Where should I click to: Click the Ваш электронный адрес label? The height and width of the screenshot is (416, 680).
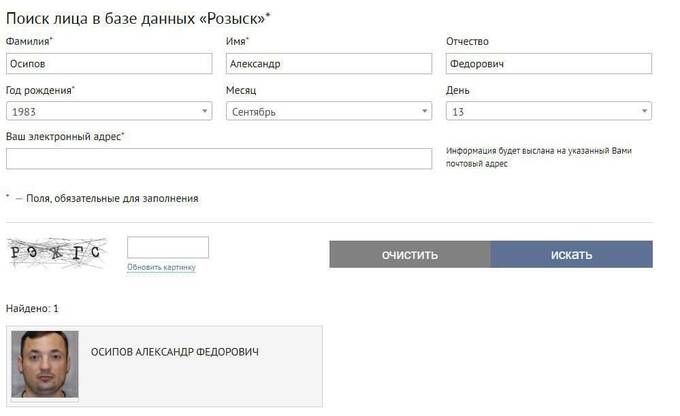click(x=65, y=137)
